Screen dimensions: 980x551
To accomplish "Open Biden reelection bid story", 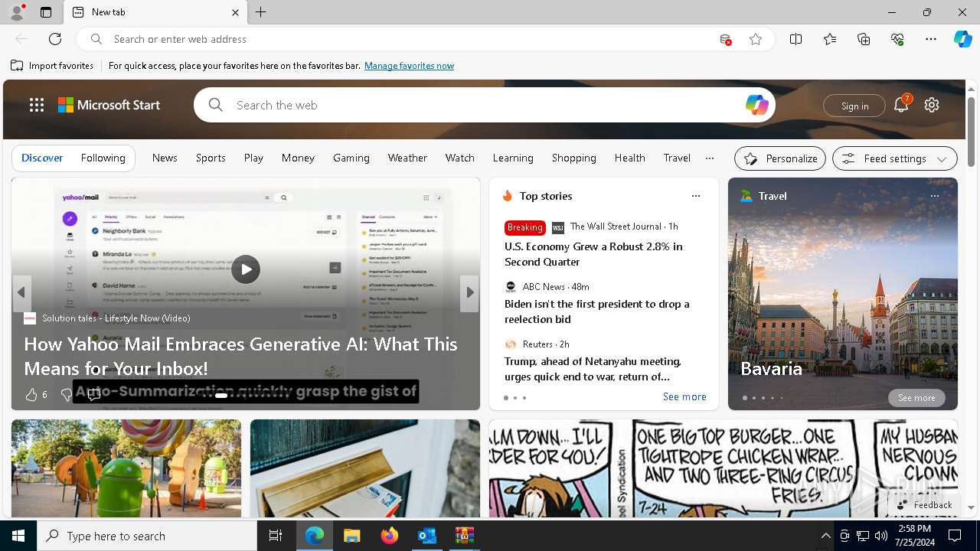I will 597,311.
